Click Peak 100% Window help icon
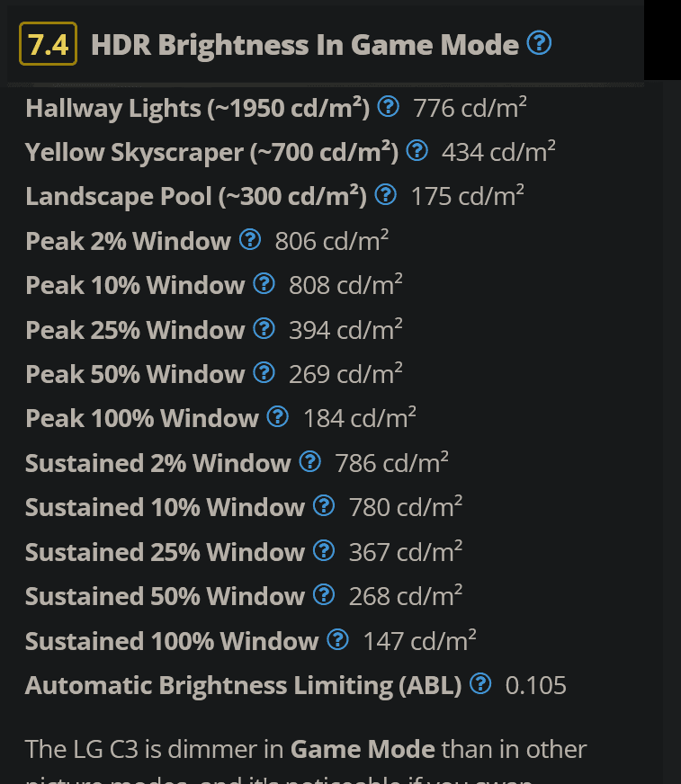The width and height of the screenshot is (681, 784). tap(278, 416)
